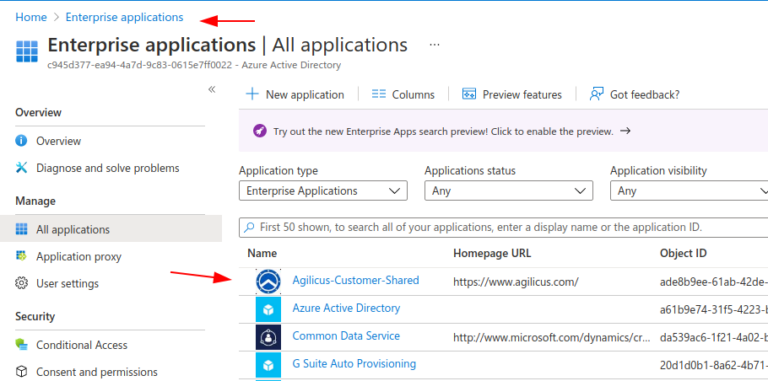Click the Consent and permissions cube icon
Image resolution: width=768 pixels, height=381 pixels.
tap(21, 372)
